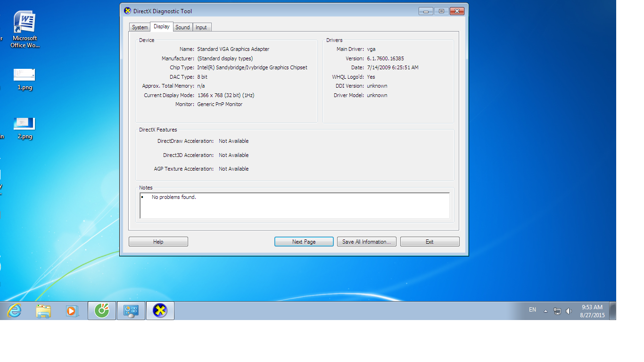Select the DirectX Diagnostic Tool taskbar icon
Image resolution: width=644 pixels, height=362 pixels.
click(x=160, y=311)
